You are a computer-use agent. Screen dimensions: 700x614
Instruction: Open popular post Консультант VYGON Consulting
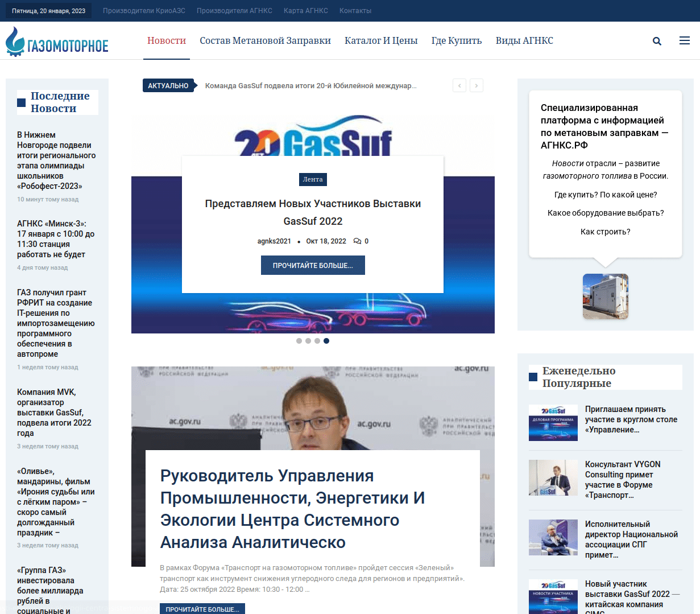coord(623,480)
